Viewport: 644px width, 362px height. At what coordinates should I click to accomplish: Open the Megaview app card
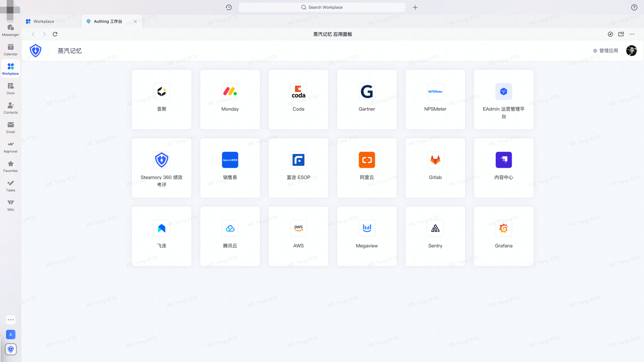(x=367, y=236)
